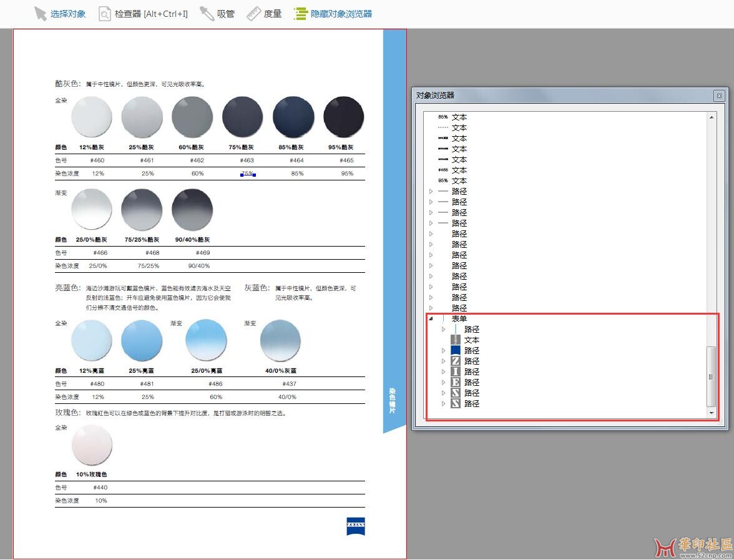
Task: Click the #480 color code
Action: coord(97,383)
